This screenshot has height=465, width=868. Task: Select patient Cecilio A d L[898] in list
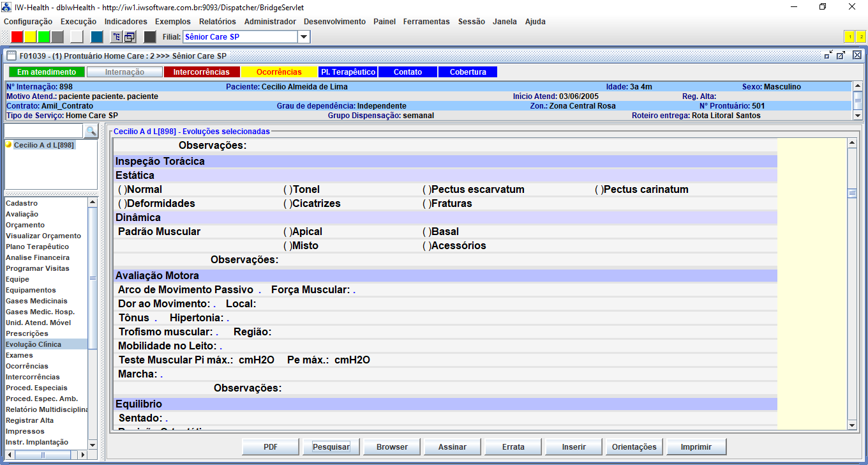coord(43,146)
